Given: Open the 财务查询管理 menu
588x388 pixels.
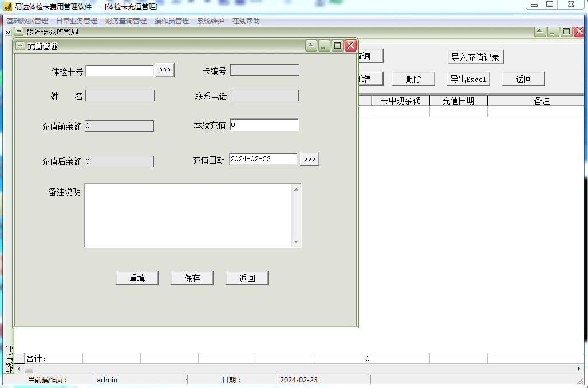Looking at the screenshot, I should tap(125, 21).
